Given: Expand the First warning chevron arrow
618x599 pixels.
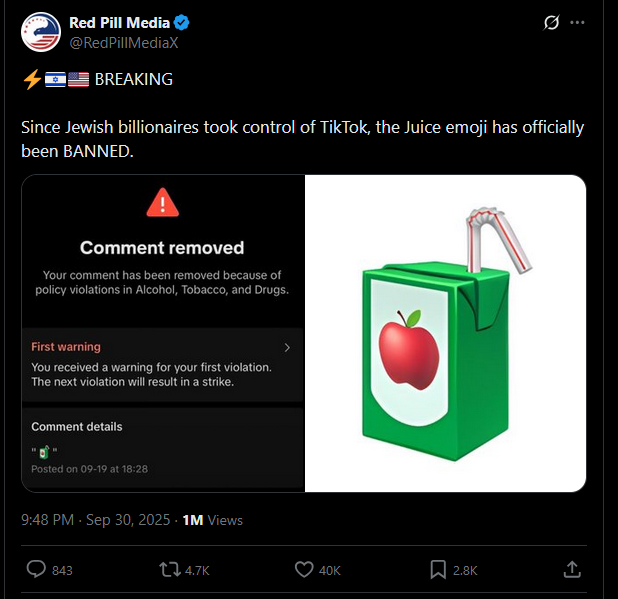Looking at the screenshot, I should tap(287, 348).
